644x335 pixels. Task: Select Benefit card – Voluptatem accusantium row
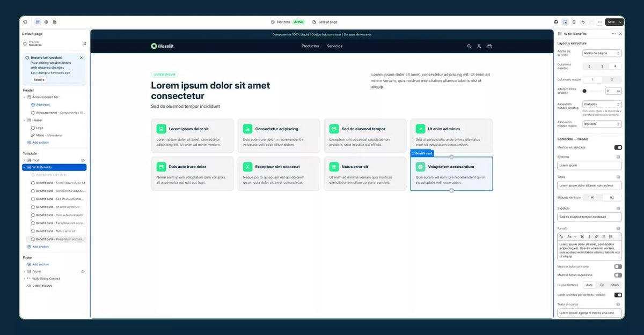click(x=56, y=239)
